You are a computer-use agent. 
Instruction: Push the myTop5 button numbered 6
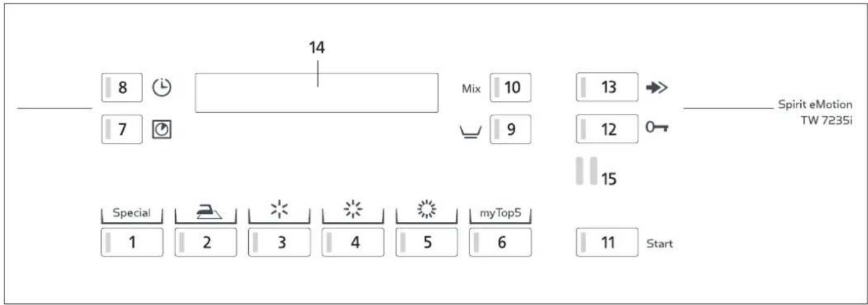coord(500,242)
